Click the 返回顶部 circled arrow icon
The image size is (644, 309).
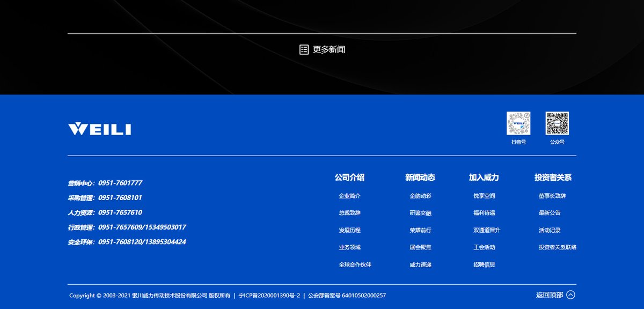[571, 295]
